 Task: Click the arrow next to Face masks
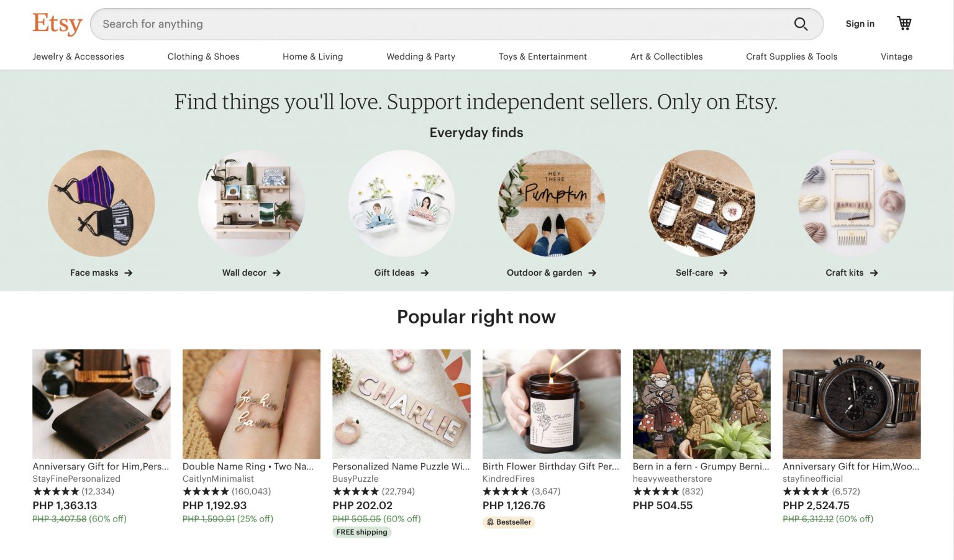click(129, 273)
